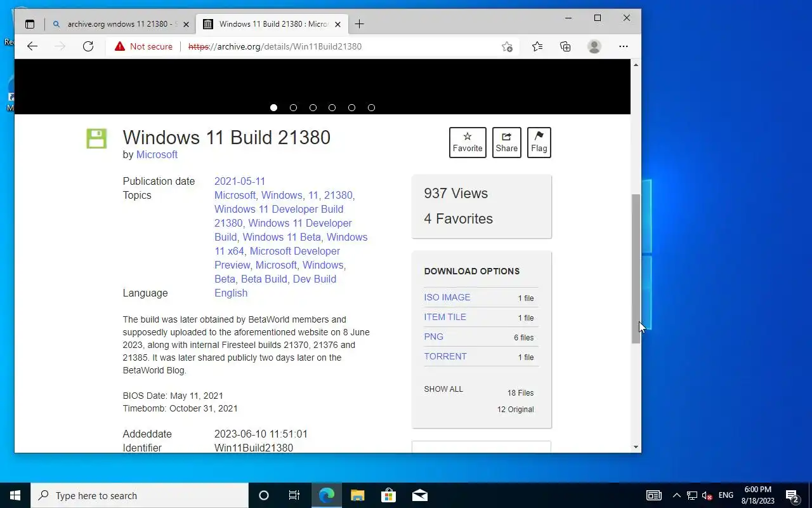Open the PNG download option
Image resolution: width=812 pixels, height=508 pixels.
point(434,337)
